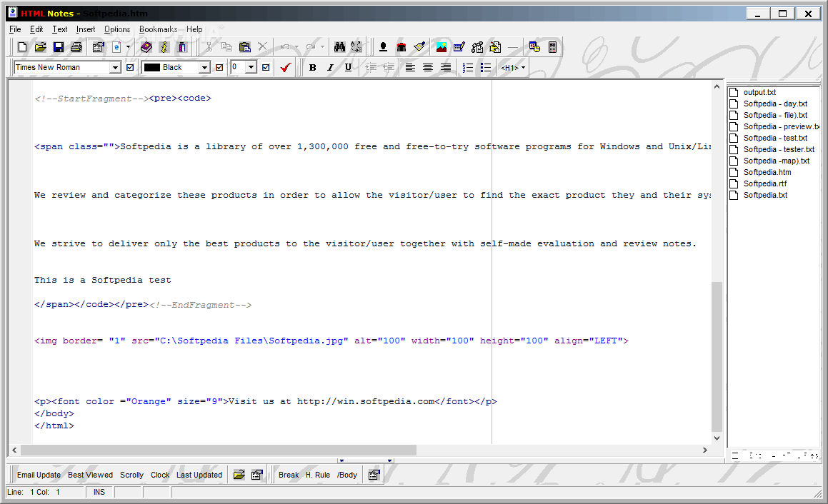Click the yellow info icon in the toolbar
The image size is (828, 504).
pos(164,48)
